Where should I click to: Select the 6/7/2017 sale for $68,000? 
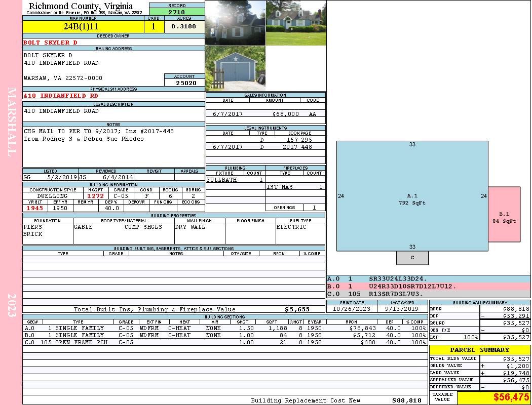(x=265, y=114)
